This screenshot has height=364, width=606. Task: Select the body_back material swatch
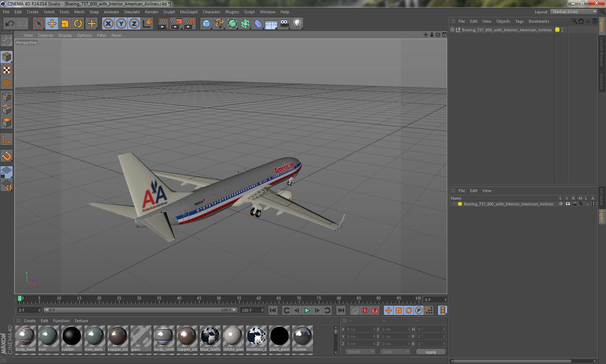[26, 338]
